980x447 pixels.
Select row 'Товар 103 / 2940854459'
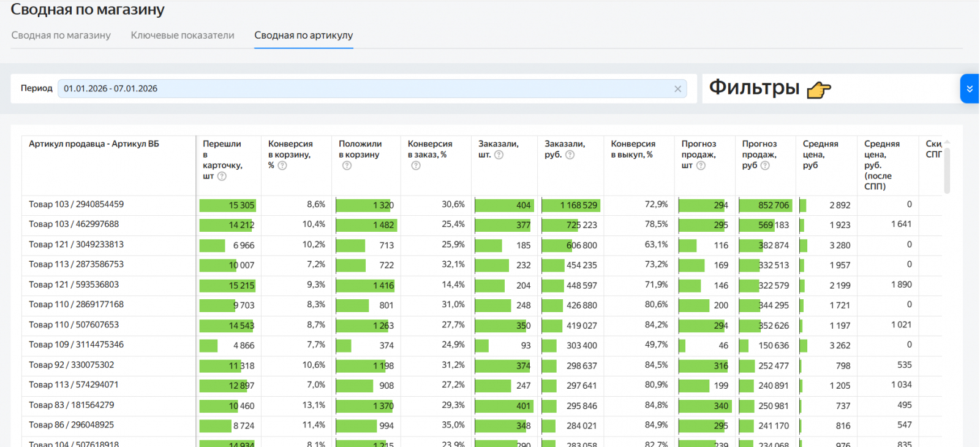(76, 204)
